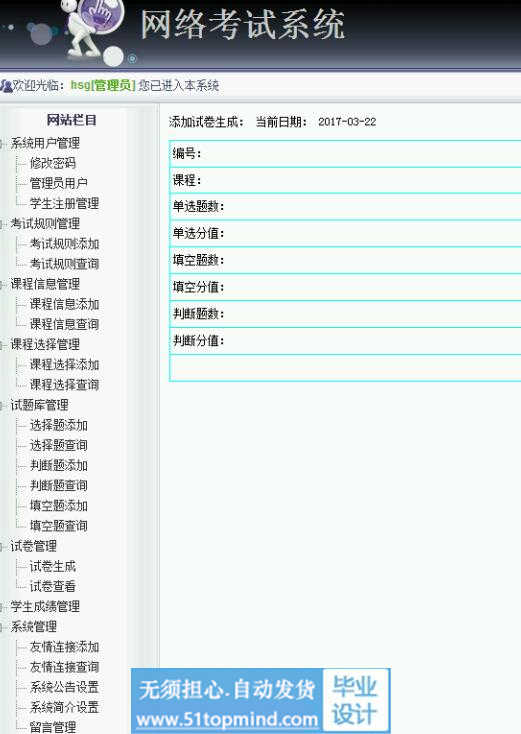
Task: Open 学生成绩管理 section
Action: pos(45,607)
